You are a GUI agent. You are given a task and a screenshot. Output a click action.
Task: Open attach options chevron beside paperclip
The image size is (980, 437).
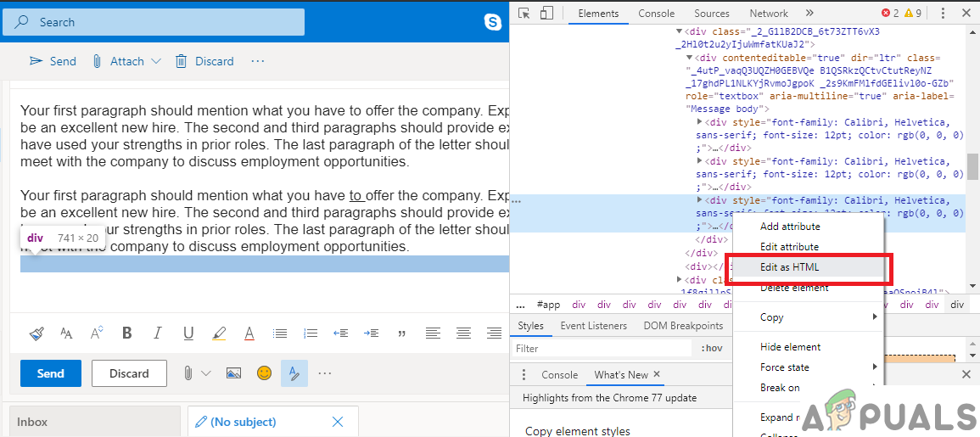(x=205, y=374)
